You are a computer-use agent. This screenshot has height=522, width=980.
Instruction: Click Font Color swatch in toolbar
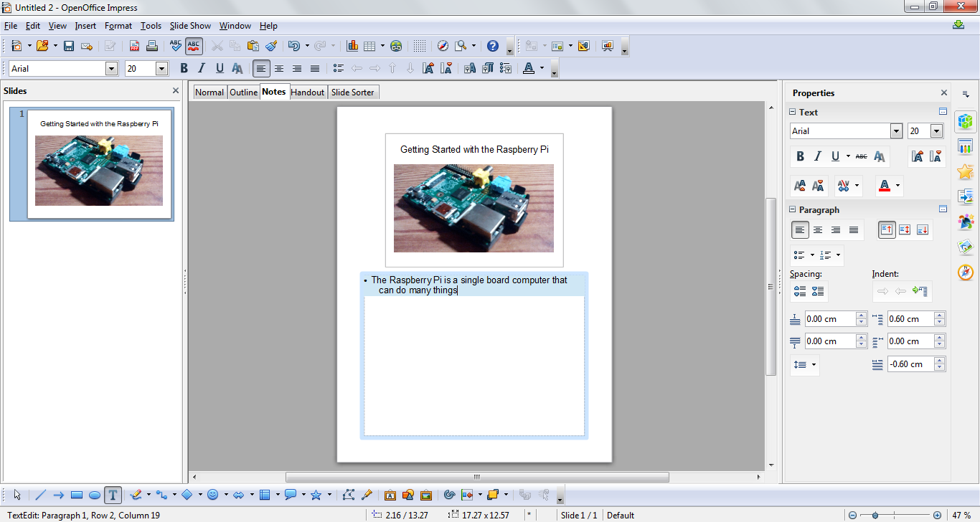(529, 68)
